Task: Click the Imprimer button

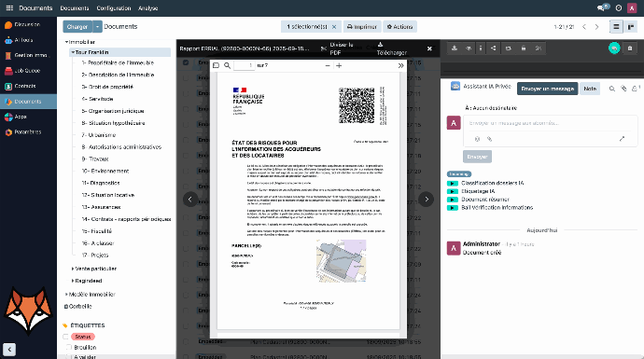Action: point(362,27)
